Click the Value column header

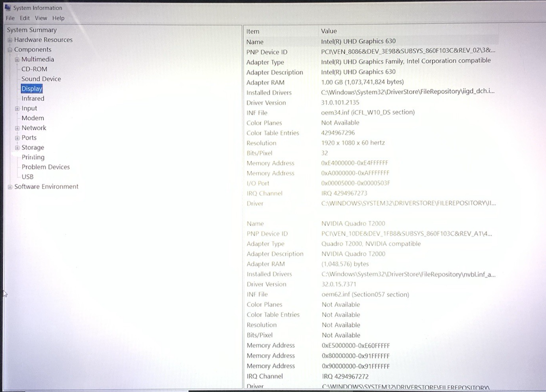tap(329, 31)
